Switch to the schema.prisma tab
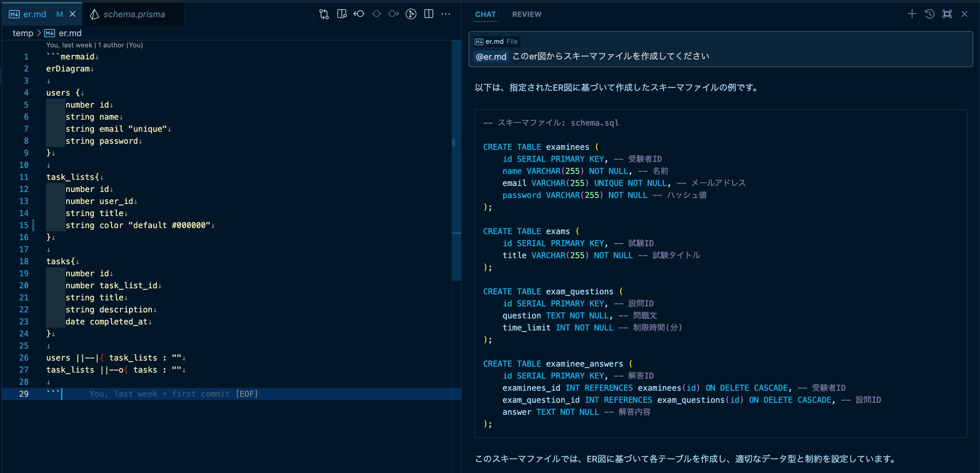 coord(133,14)
